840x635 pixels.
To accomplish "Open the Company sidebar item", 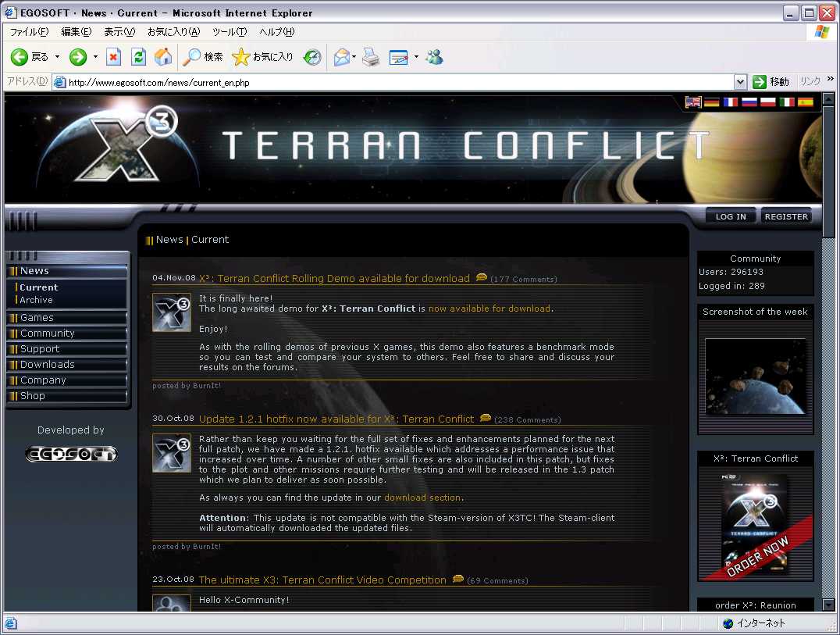I will point(67,380).
